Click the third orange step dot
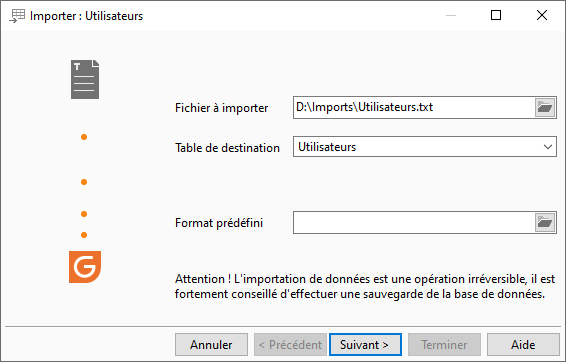 84,214
